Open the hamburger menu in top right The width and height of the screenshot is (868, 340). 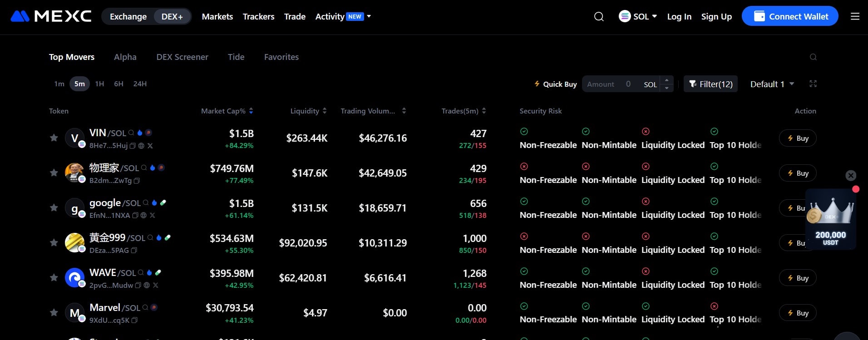click(855, 17)
